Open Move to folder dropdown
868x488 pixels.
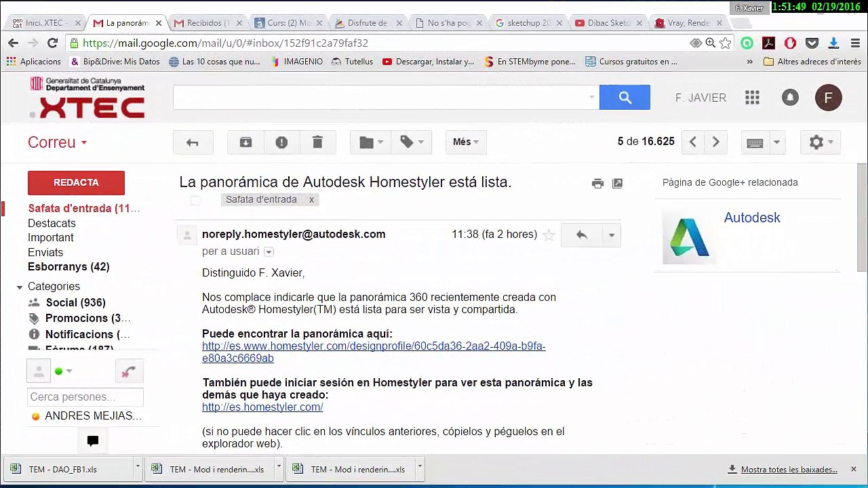371,142
